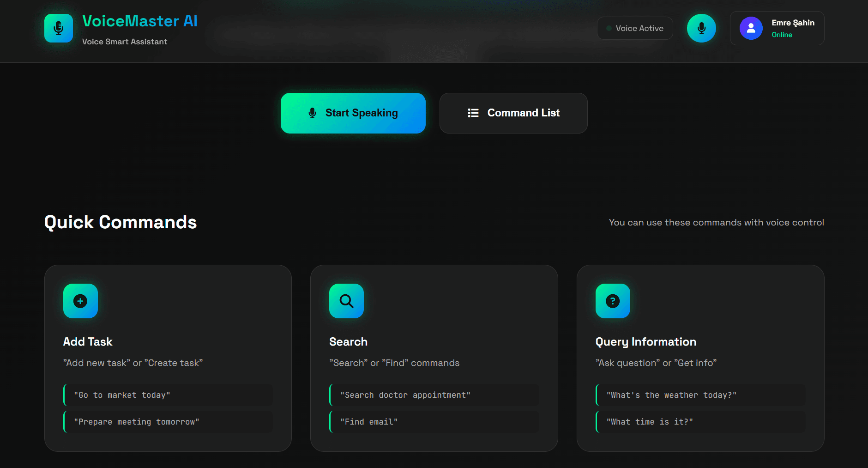The image size is (868, 468).
Task: Click the Query Information question mark icon
Action: 612,301
